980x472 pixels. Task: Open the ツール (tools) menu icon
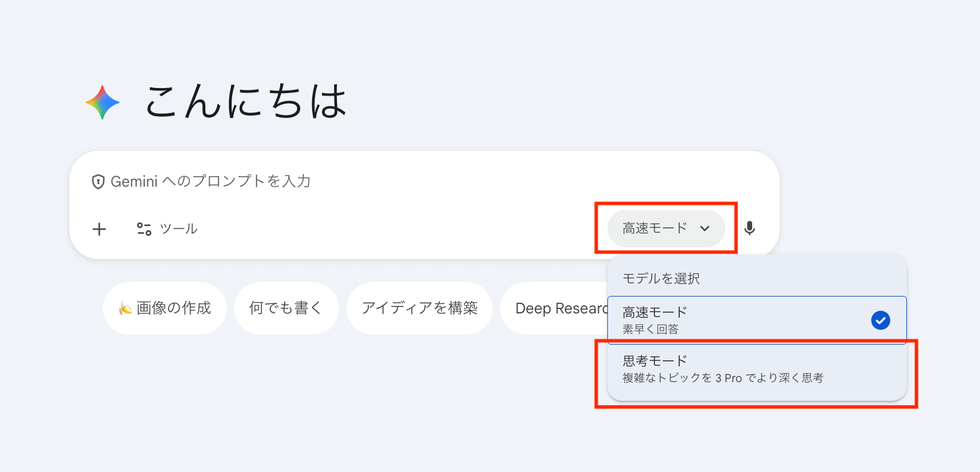tap(144, 229)
